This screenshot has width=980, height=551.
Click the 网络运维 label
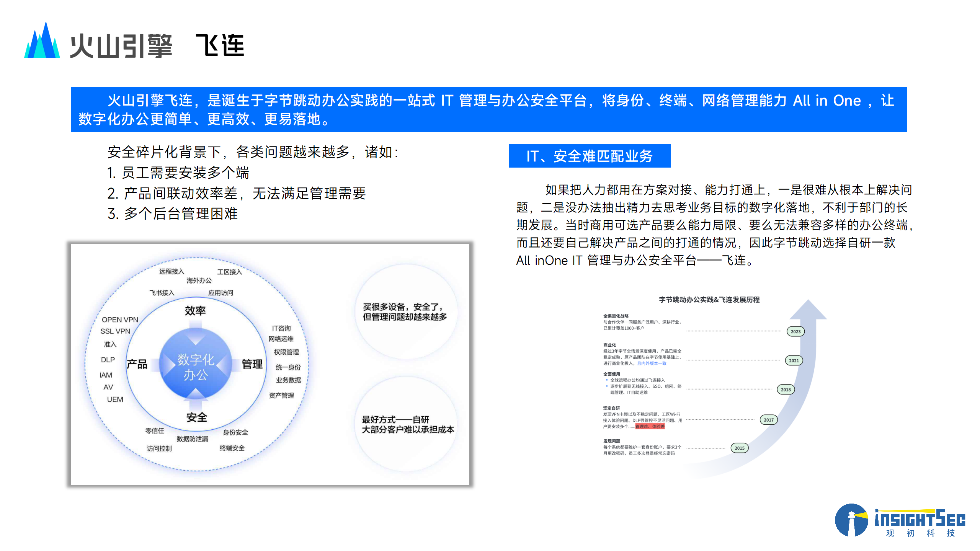pyautogui.click(x=281, y=339)
